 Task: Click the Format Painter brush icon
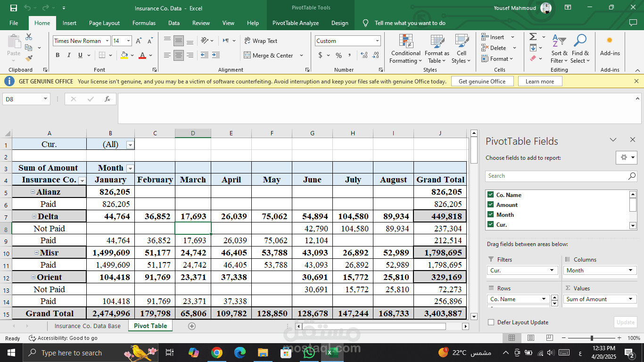[29, 58]
